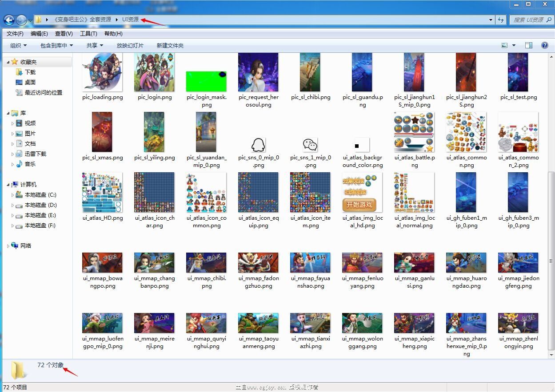Viewport: 555px width, 392px height.
Task: Expand the 网络 node in sidebar
Action: 8,246
